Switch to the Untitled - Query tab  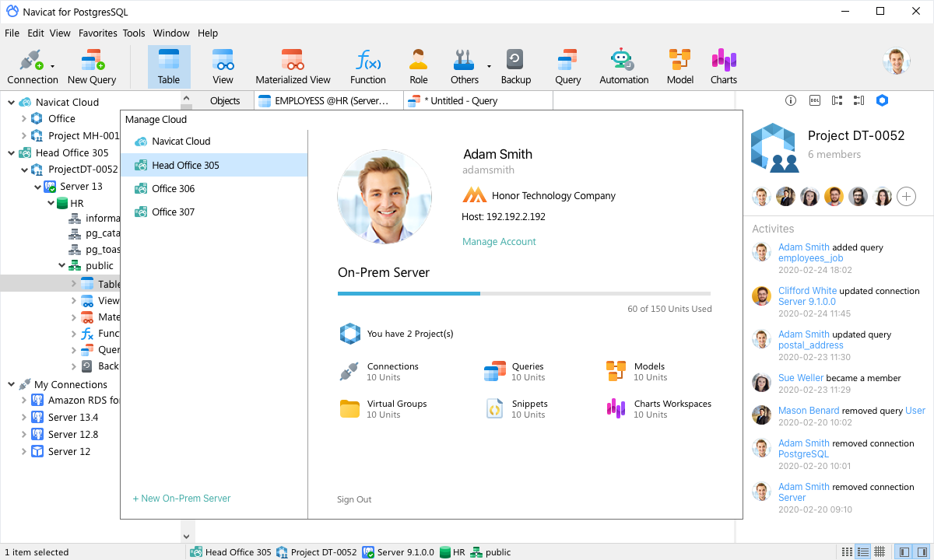click(x=478, y=101)
